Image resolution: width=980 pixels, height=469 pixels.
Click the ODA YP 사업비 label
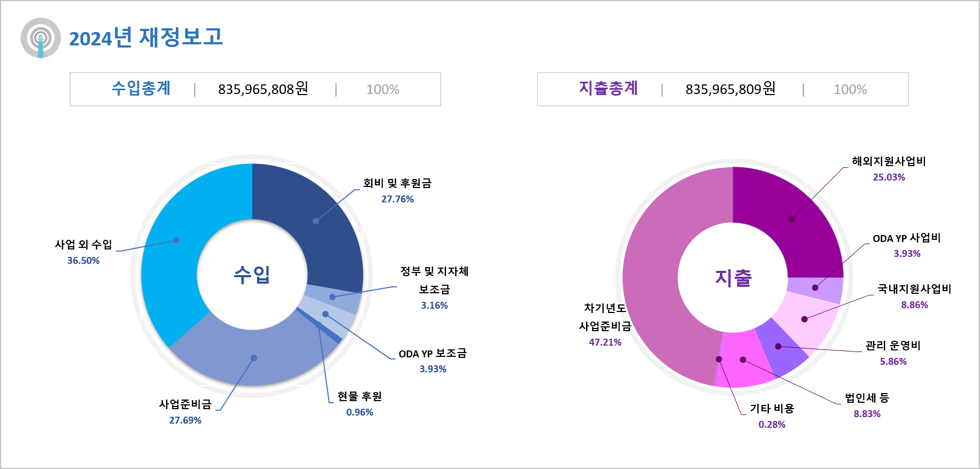click(906, 238)
